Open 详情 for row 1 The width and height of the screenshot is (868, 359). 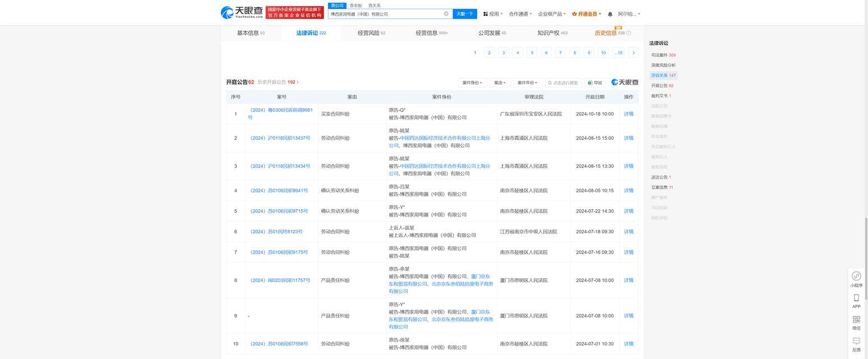point(629,114)
